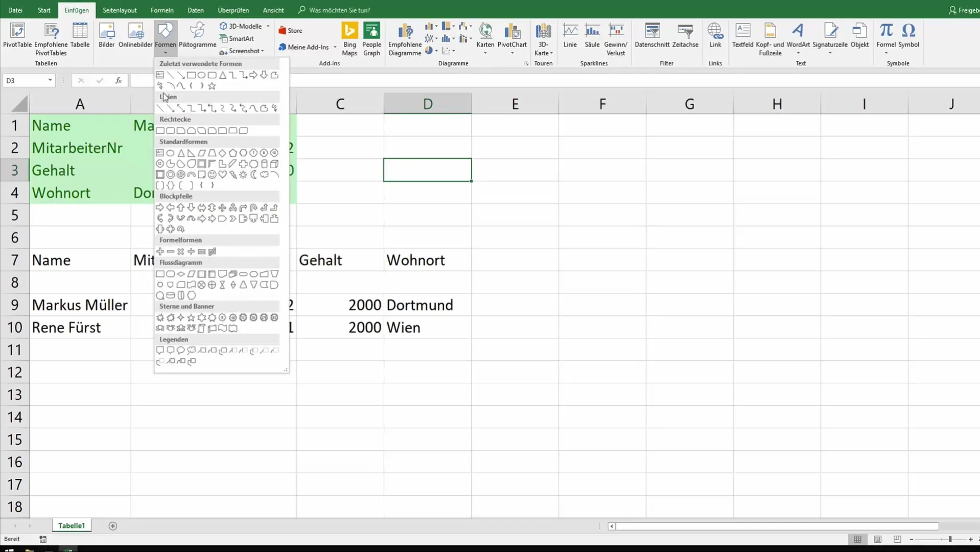Open the Daten tab
Screen dimensions: 980x552
195,10
